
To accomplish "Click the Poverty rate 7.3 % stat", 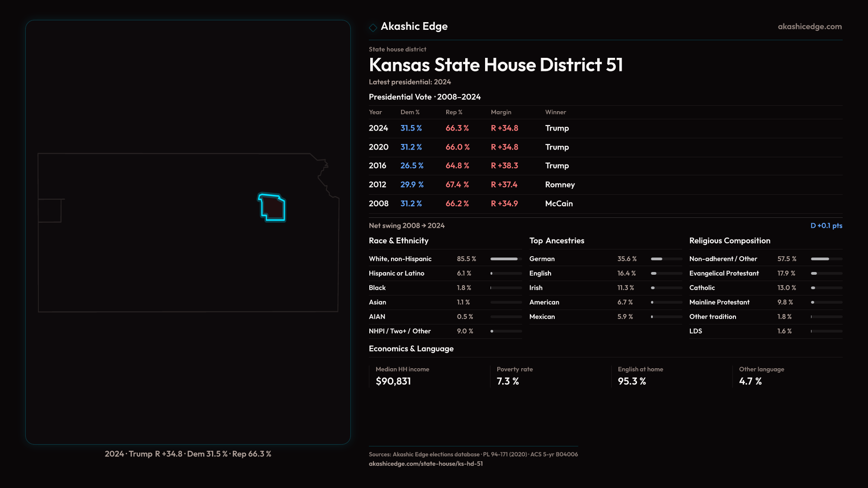I will click(507, 381).
